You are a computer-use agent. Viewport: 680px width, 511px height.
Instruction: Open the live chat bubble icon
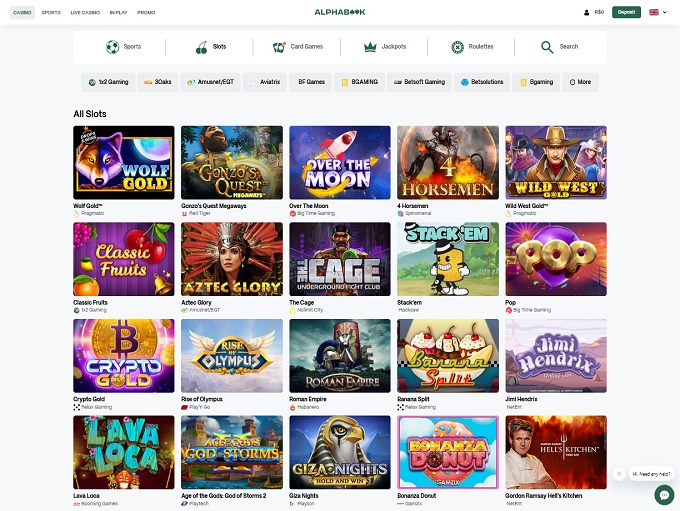[663, 494]
